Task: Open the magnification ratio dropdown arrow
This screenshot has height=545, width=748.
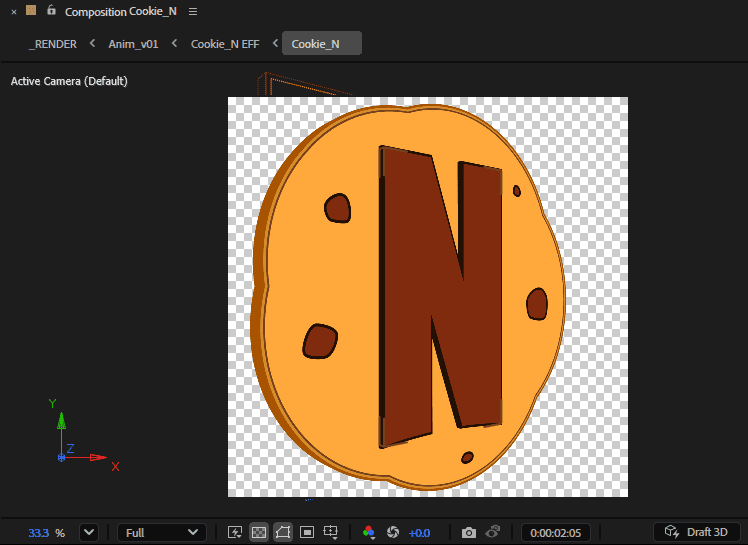Action: [89, 532]
